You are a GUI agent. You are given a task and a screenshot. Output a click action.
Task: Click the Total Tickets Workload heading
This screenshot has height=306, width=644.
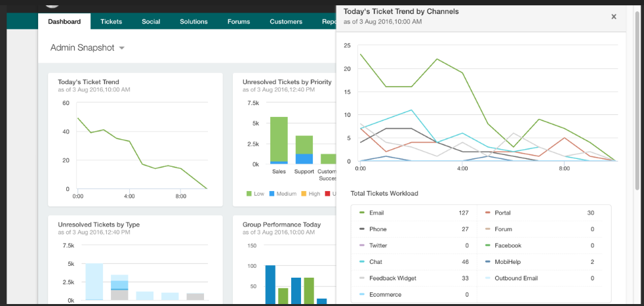click(x=384, y=193)
